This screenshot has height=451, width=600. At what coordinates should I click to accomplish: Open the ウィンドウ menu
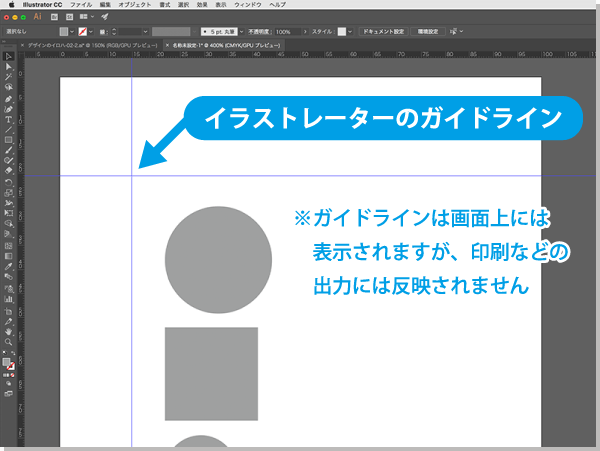coord(248,5)
